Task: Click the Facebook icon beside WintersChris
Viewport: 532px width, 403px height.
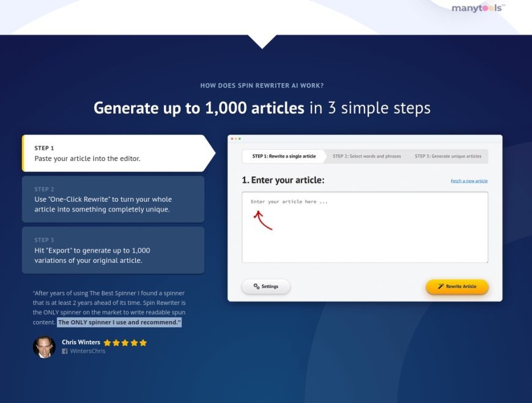Action: pos(64,351)
